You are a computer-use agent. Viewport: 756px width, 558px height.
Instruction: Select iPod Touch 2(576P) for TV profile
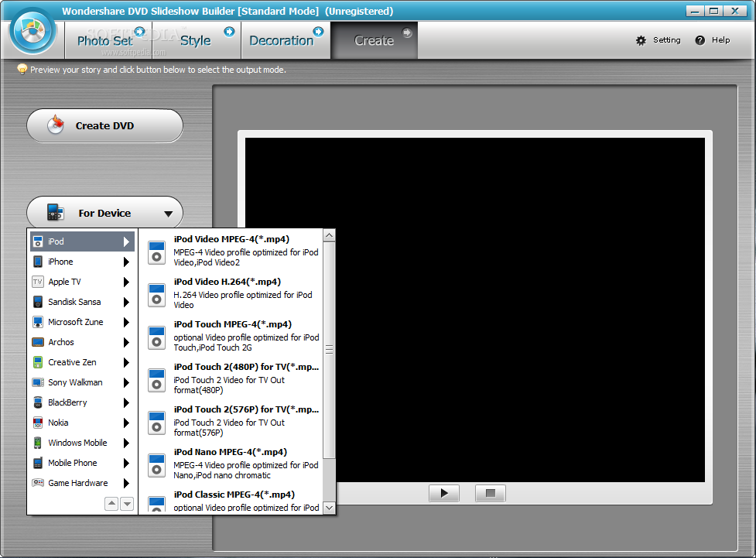pyautogui.click(x=246, y=409)
